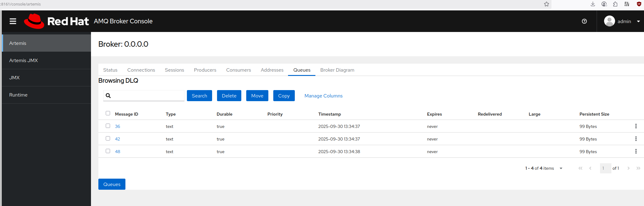Click the Timestamp column header
This screenshot has height=206, width=644.
330,114
